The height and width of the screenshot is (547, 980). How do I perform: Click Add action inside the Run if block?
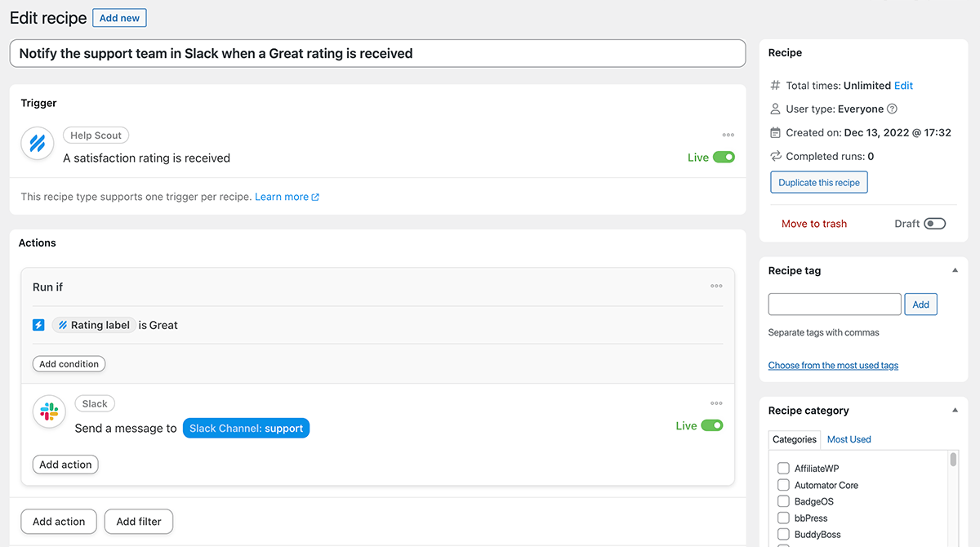(65, 465)
